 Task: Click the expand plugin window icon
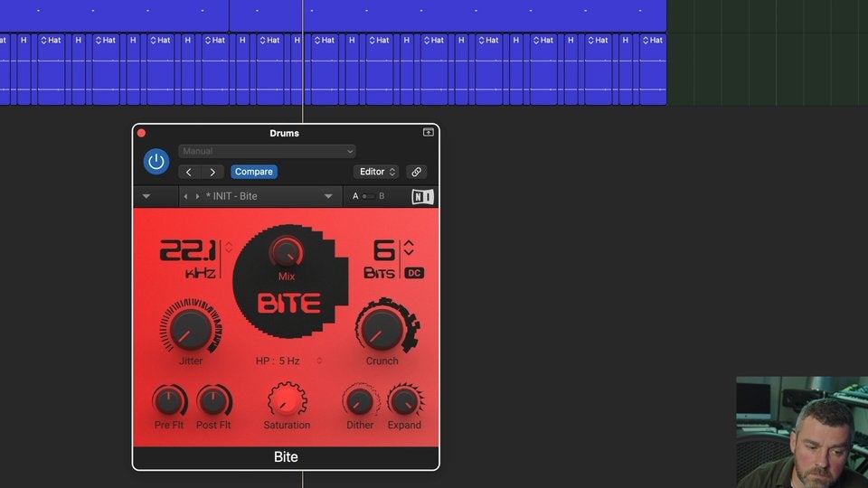pos(428,133)
